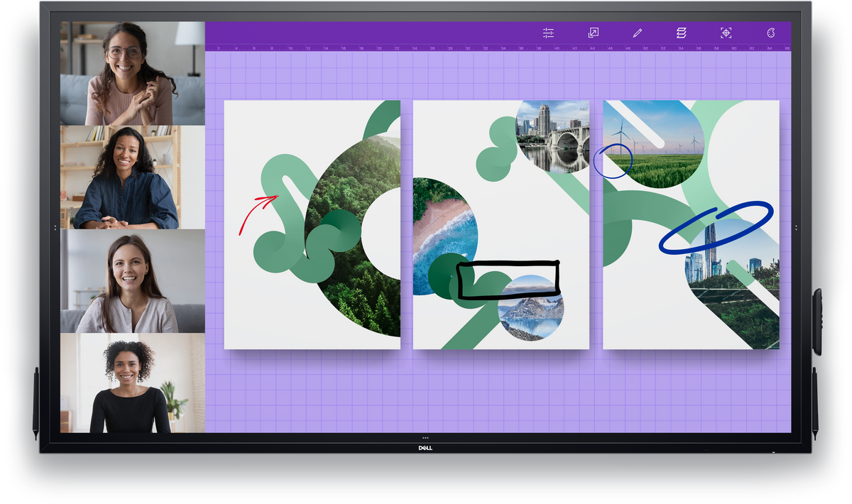Viewport: 852px width, 504px height.
Task: Open the stacked Layers icon
Action: [x=682, y=33]
